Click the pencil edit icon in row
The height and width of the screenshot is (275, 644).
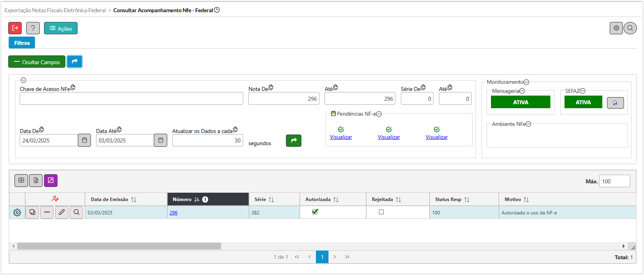(62, 212)
